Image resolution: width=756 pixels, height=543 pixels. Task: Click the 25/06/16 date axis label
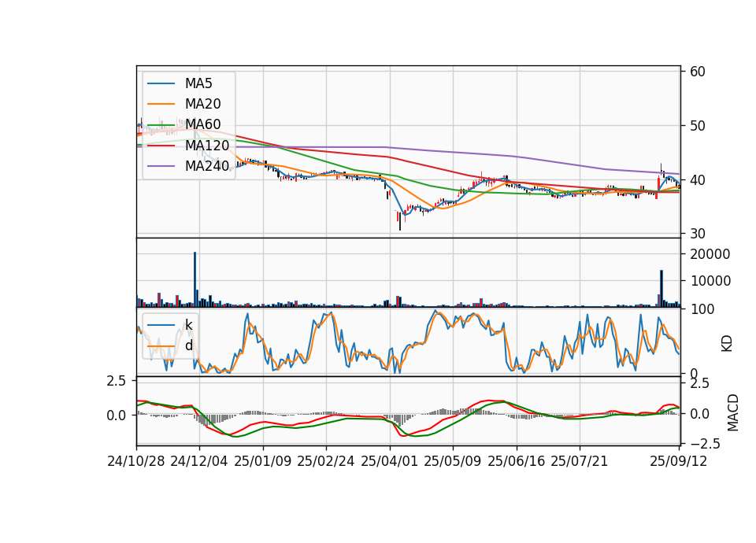(517, 461)
